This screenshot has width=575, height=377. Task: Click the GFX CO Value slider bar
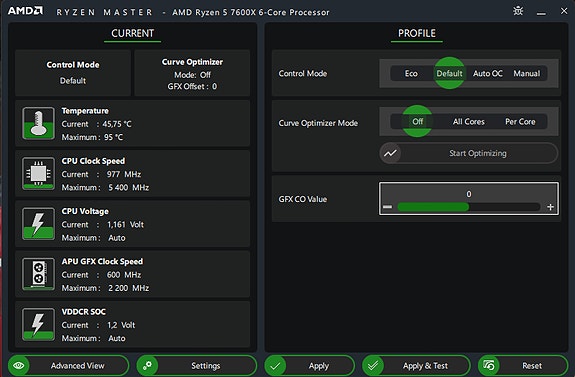point(469,207)
